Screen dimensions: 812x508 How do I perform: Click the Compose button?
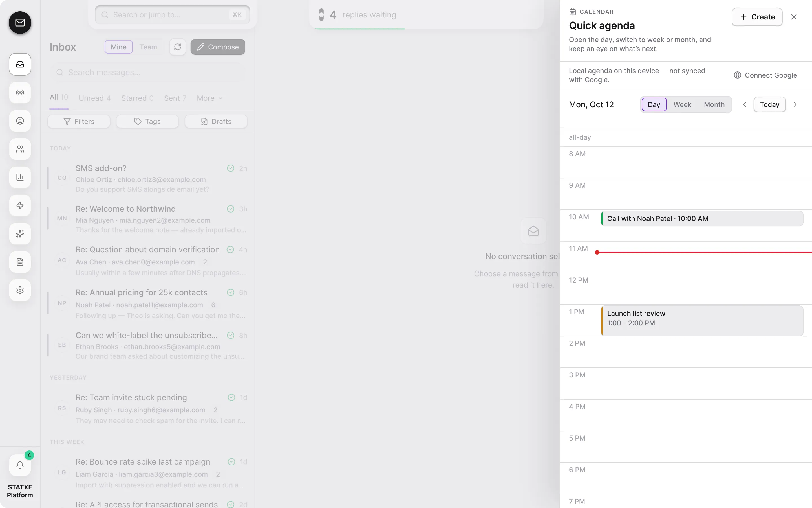pyautogui.click(x=218, y=47)
